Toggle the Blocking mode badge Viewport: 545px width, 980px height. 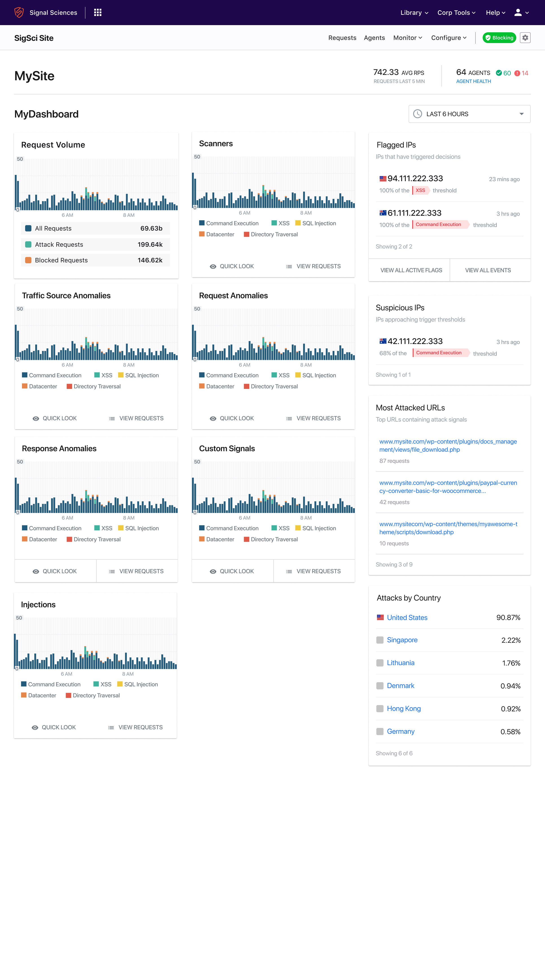point(499,38)
